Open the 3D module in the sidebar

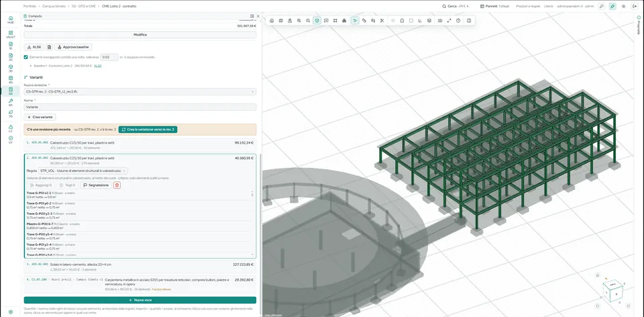[x=11, y=68]
